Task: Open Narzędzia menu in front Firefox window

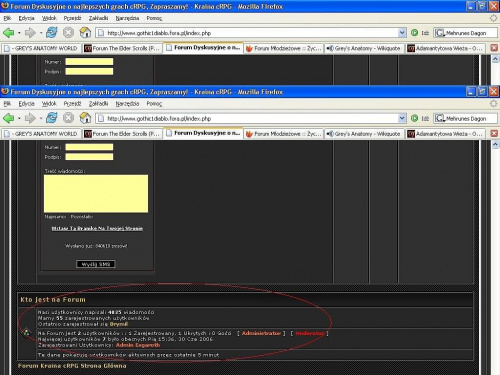Action: click(127, 104)
